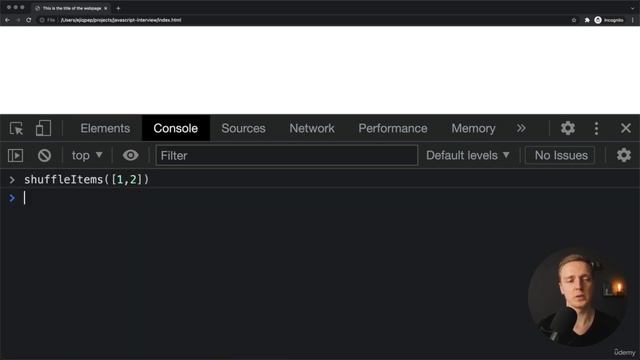640x360 pixels.
Task: Go forward in browser history
Action: coord(18,20)
